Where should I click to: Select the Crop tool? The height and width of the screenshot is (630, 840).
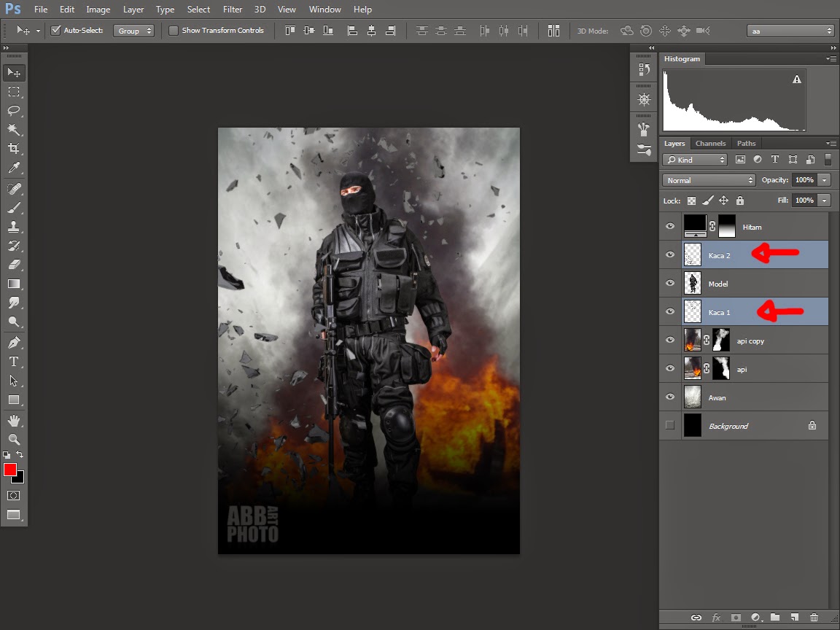pyautogui.click(x=14, y=149)
